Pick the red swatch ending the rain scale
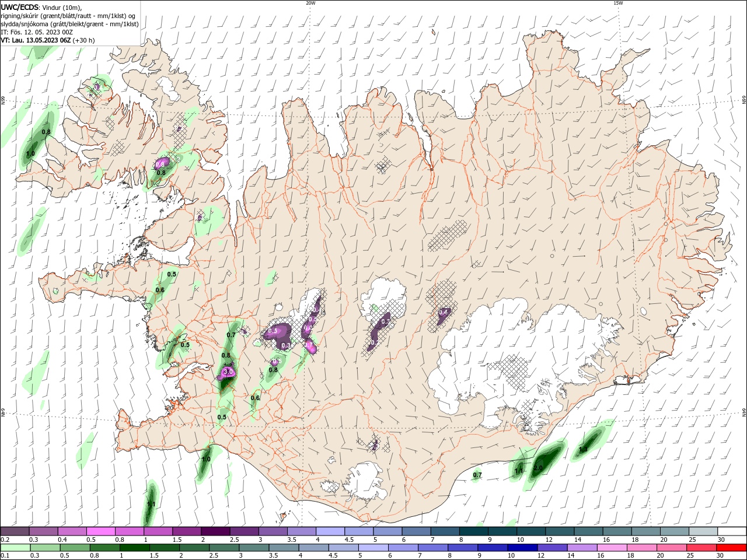 [x=732, y=548]
